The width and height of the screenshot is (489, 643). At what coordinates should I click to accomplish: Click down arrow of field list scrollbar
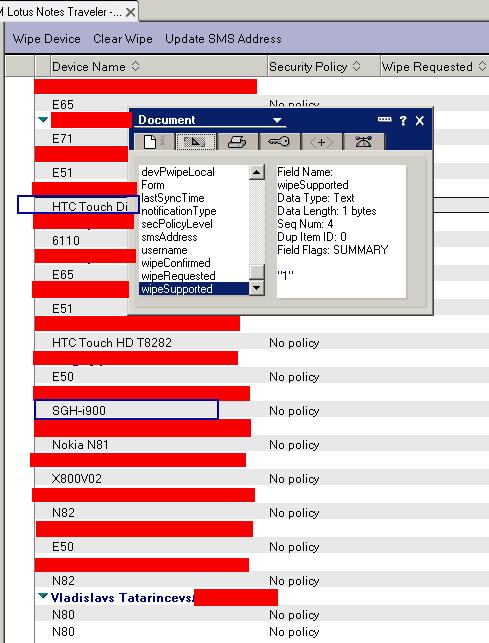click(257, 288)
